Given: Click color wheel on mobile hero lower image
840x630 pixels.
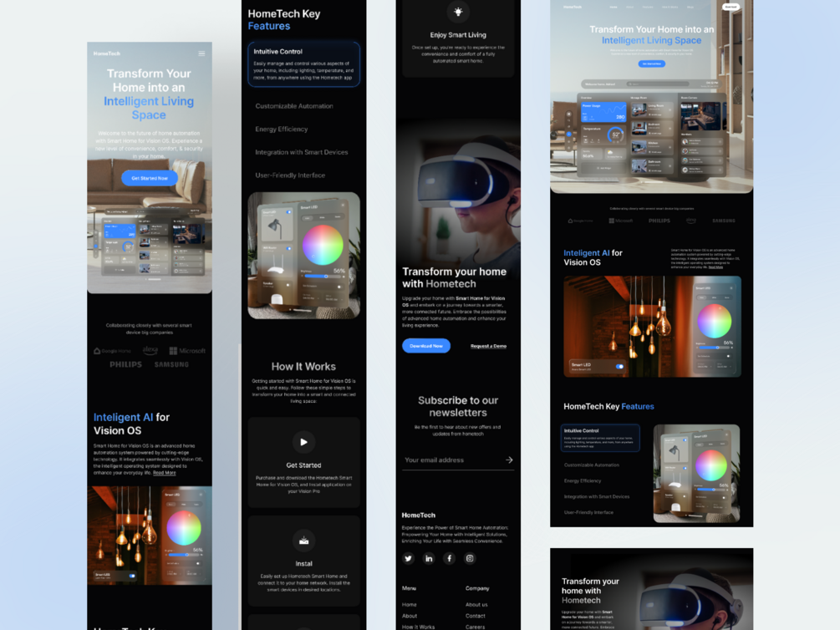Looking at the screenshot, I should click(183, 528).
